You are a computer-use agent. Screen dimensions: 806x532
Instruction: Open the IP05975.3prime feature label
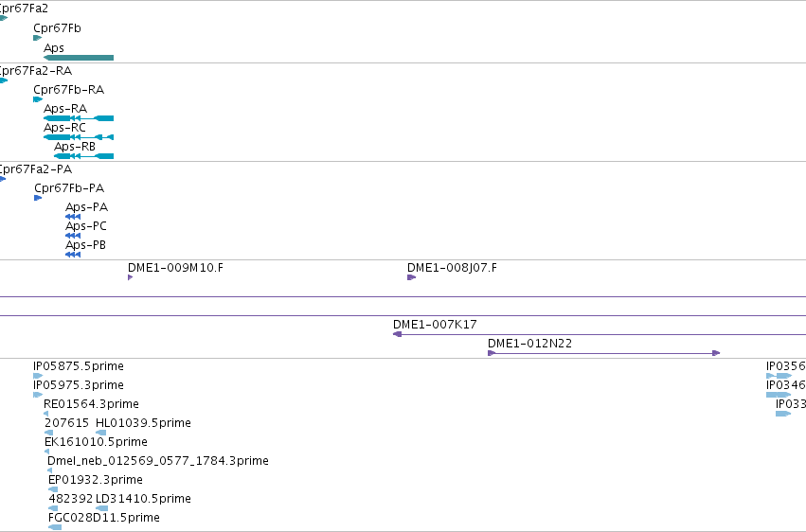79,385
